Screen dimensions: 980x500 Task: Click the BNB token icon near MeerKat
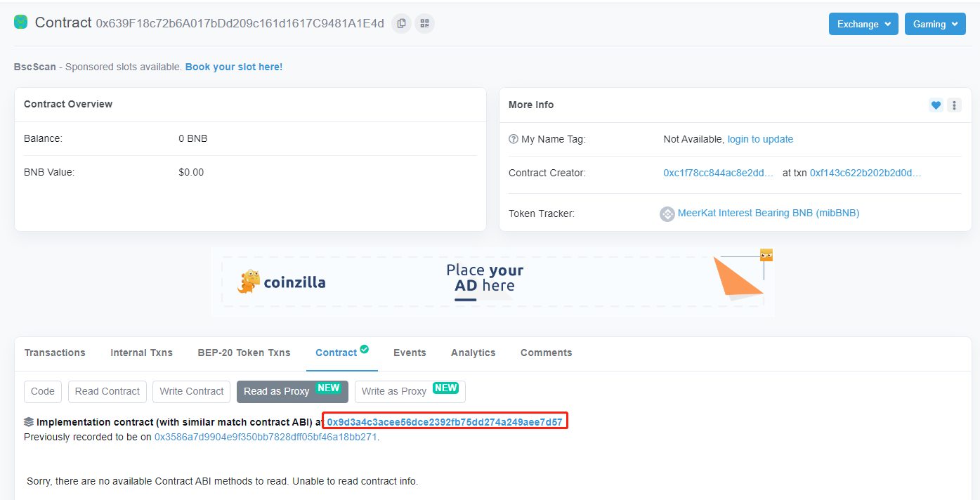667,213
